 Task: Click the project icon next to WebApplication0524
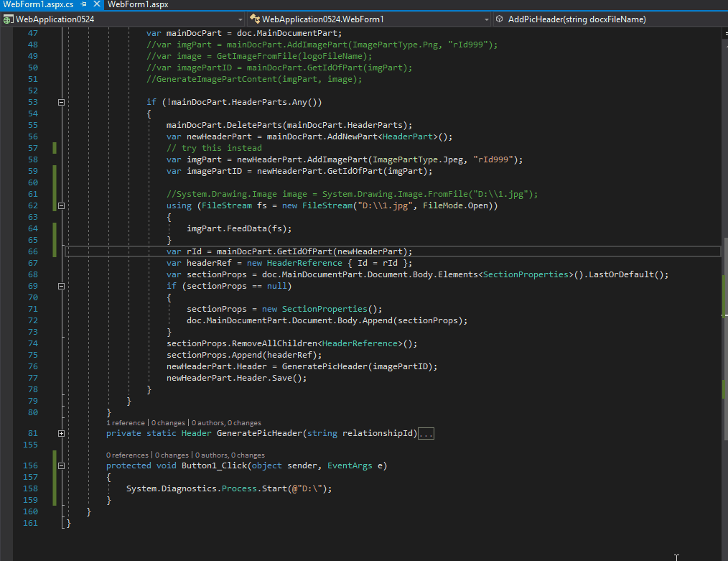click(x=8, y=19)
